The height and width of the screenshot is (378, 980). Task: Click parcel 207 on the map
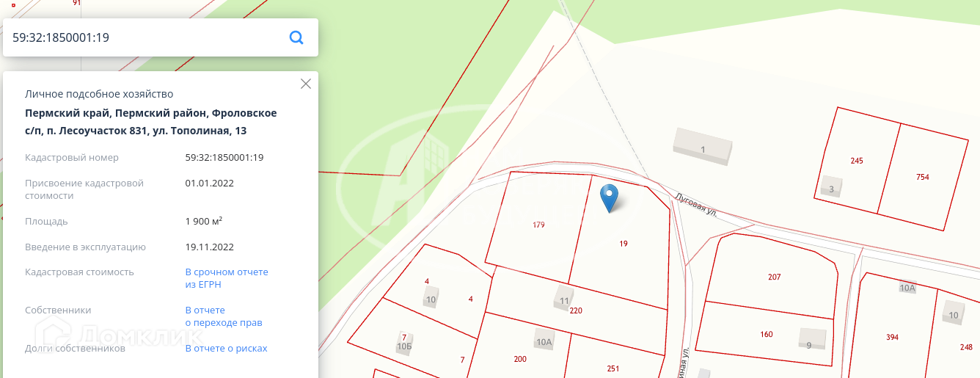775,277
